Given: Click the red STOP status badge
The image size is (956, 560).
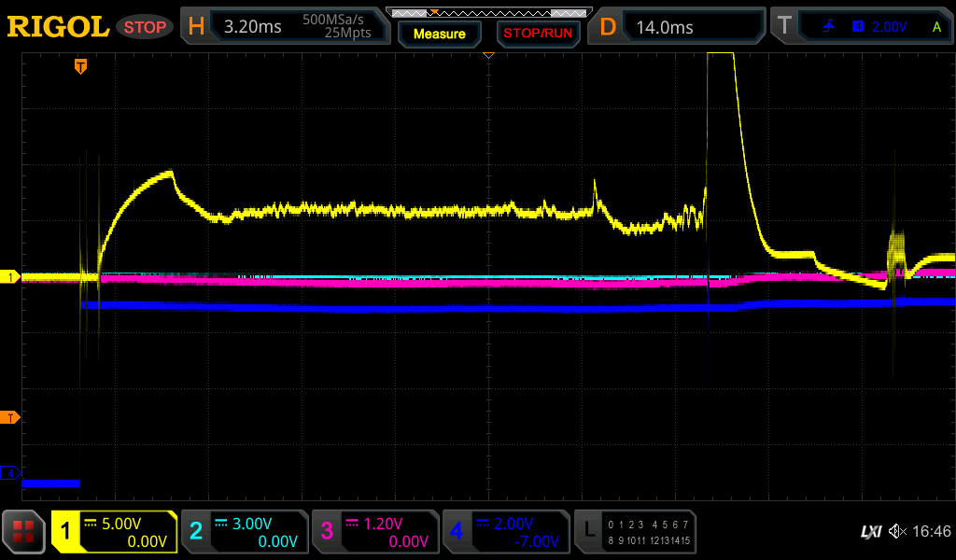Looking at the screenshot, I should click(145, 27).
